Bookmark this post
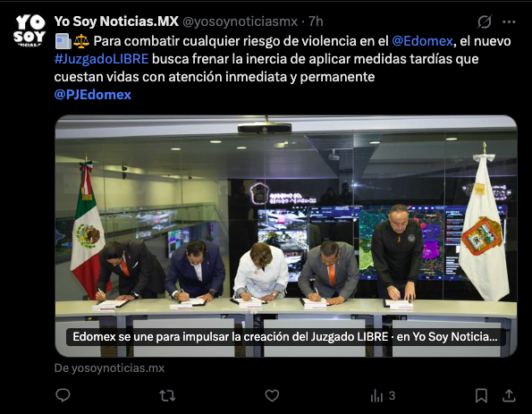The width and height of the screenshot is (532, 414). click(481, 396)
